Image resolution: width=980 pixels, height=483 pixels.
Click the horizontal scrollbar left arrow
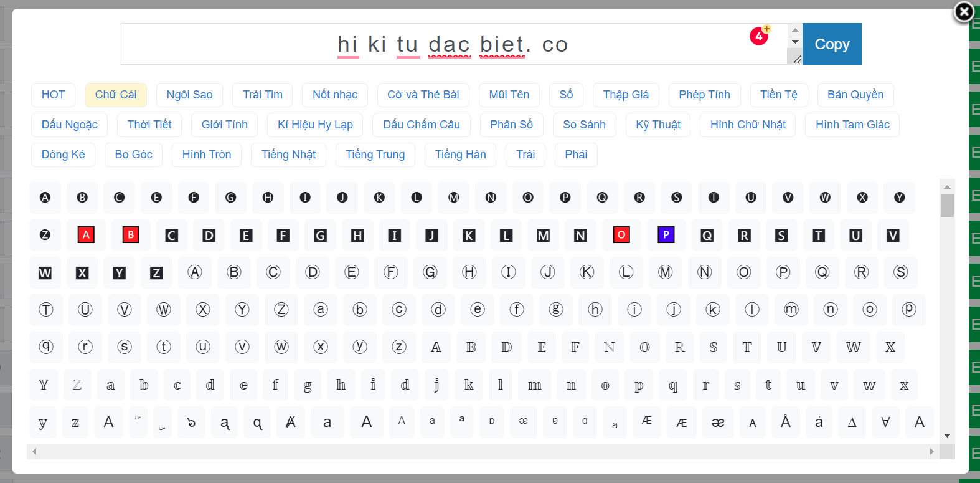point(34,451)
